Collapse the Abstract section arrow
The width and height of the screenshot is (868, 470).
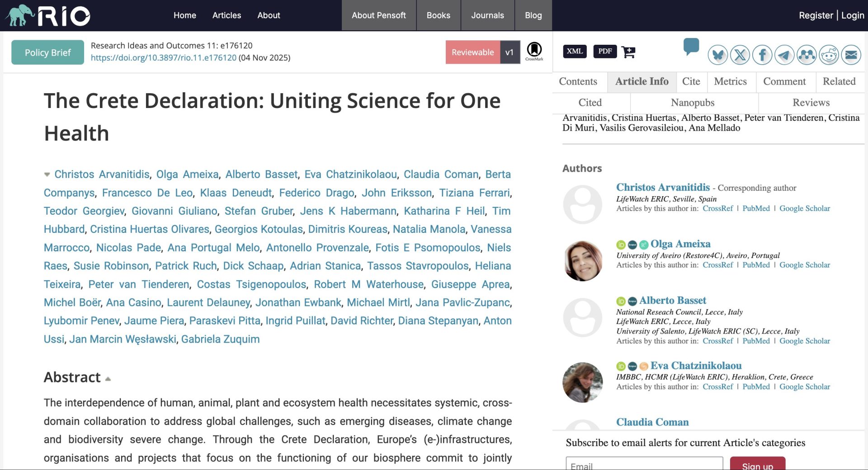point(108,379)
